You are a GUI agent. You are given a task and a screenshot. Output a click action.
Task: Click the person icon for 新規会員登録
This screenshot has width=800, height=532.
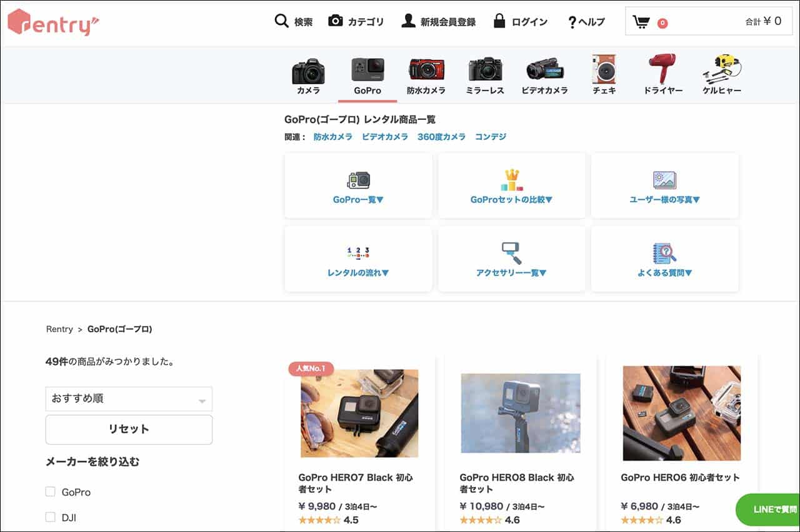tap(408, 21)
